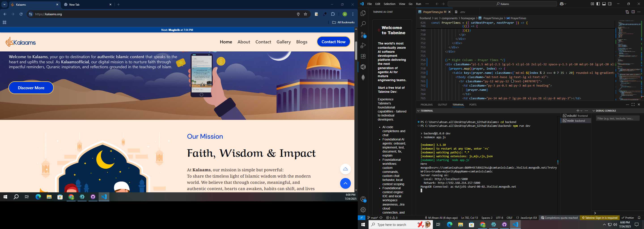
Task: Open the Extensions view in VS Code
Action: pos(363,56)
